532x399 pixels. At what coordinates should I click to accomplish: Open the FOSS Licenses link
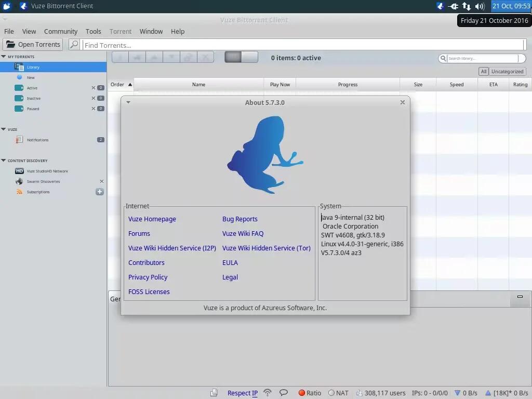tap(149, 292)
